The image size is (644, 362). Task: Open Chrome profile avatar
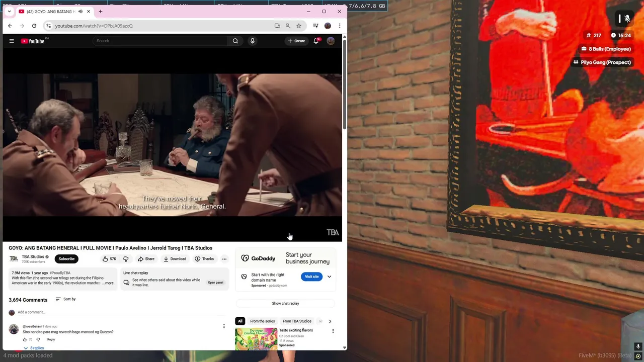(x=328, y=26)
